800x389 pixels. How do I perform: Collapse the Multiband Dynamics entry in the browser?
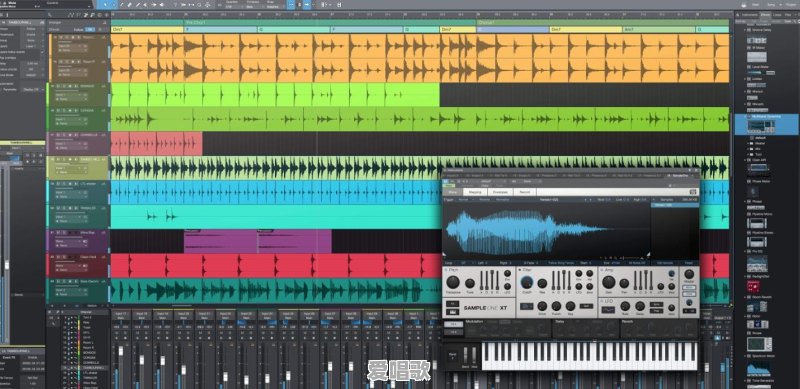point(745,116)
